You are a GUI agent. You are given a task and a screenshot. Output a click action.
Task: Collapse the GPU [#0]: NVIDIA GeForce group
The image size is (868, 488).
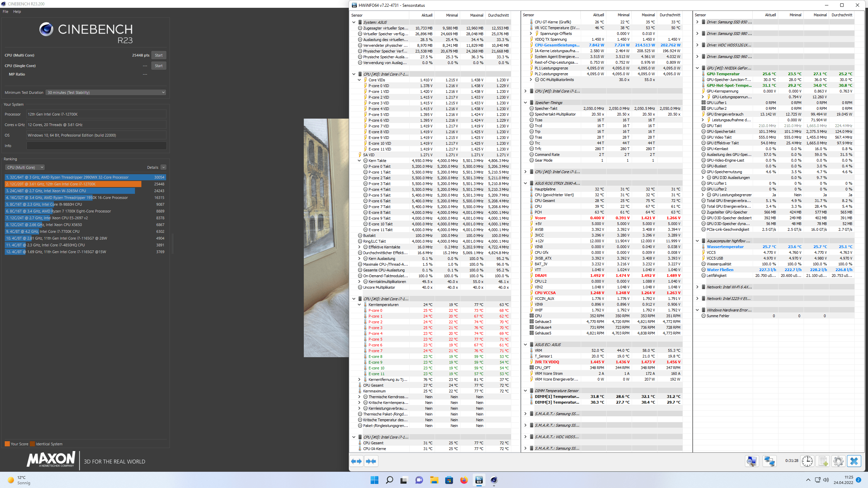(x=697, y=68)
